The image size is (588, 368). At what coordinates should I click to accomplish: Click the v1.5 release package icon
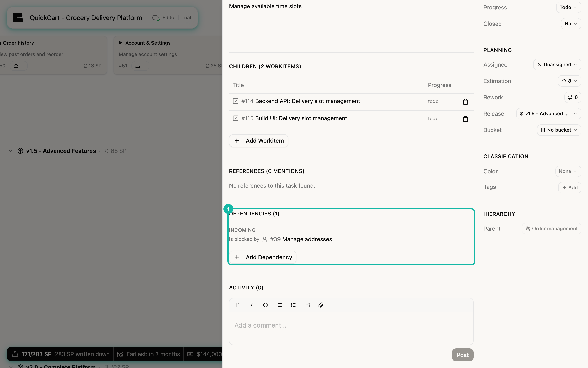(20, 151)
